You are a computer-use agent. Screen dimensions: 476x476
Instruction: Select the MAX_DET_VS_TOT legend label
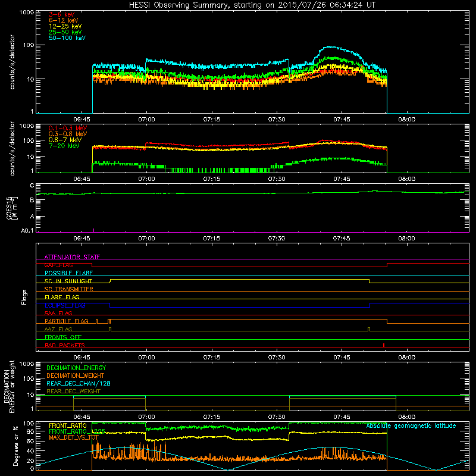tap(73, 437)
